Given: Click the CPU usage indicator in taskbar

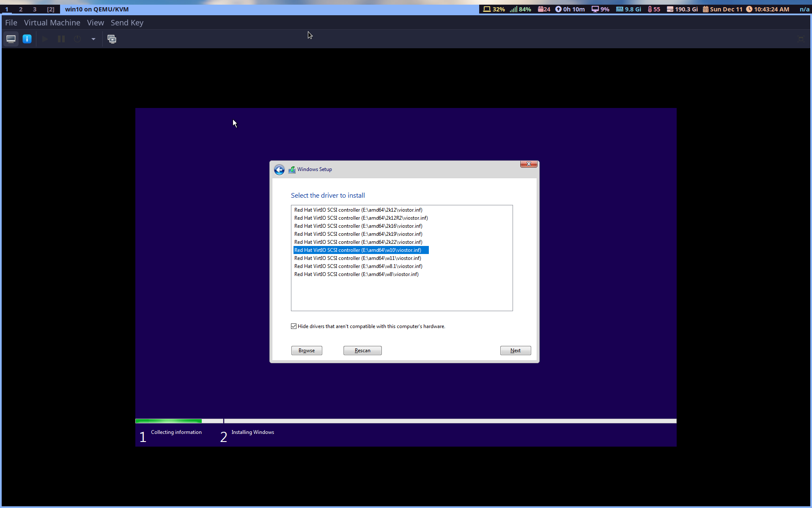Looking at the screenshot, I should (603, 9).
